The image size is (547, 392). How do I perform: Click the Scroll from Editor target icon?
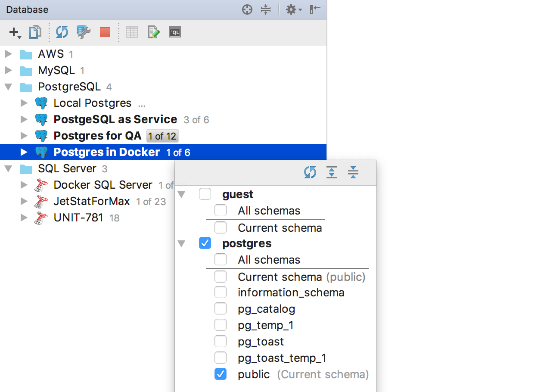click(247, 9)
